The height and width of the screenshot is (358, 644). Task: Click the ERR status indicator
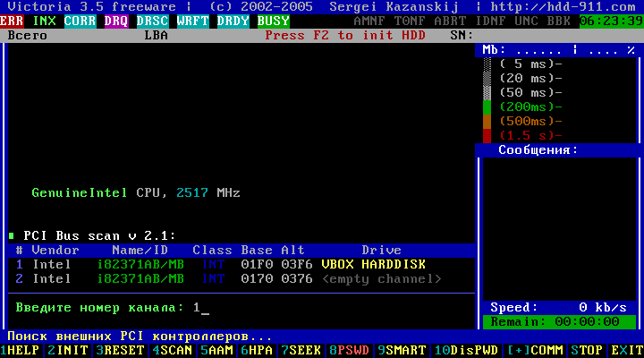point(12,21)
